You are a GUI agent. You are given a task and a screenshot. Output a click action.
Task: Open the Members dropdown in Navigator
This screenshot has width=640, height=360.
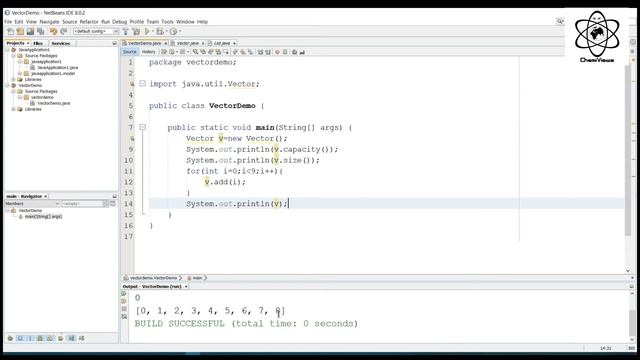[x=32, y=203]
